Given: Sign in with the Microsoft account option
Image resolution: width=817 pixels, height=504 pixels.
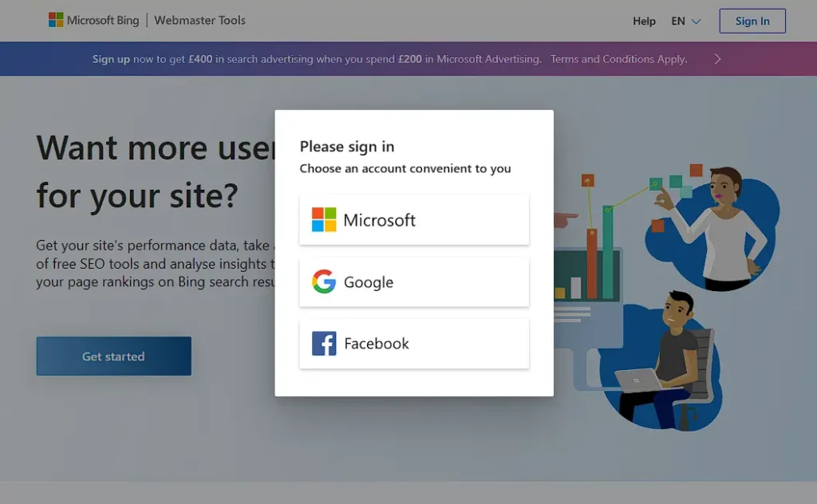Looking at the screenshot, I should (x=414, y=219).
